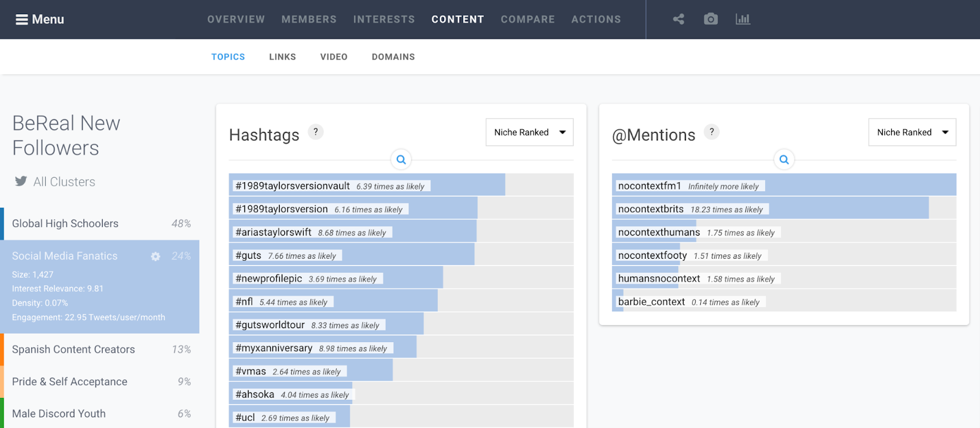This screenshot has height=428, width=980.
Task: Click the share icon in header
Action: [679, 19]
